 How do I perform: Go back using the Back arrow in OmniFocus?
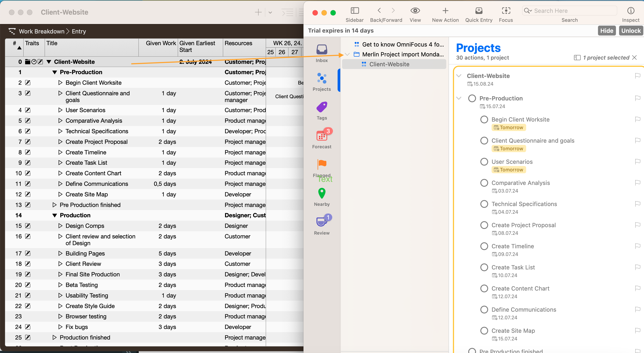pyautogui.click(x=379, y=11)
